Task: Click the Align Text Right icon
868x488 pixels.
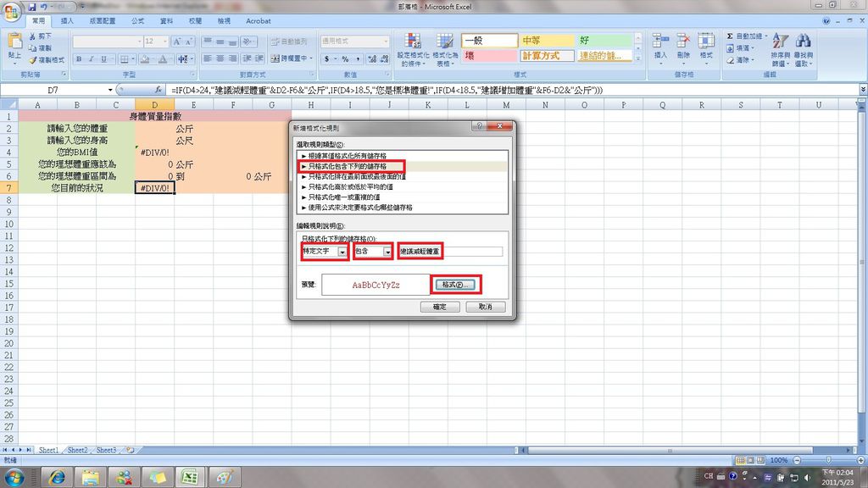Action: pyautogui.click(x=232, y=58)
